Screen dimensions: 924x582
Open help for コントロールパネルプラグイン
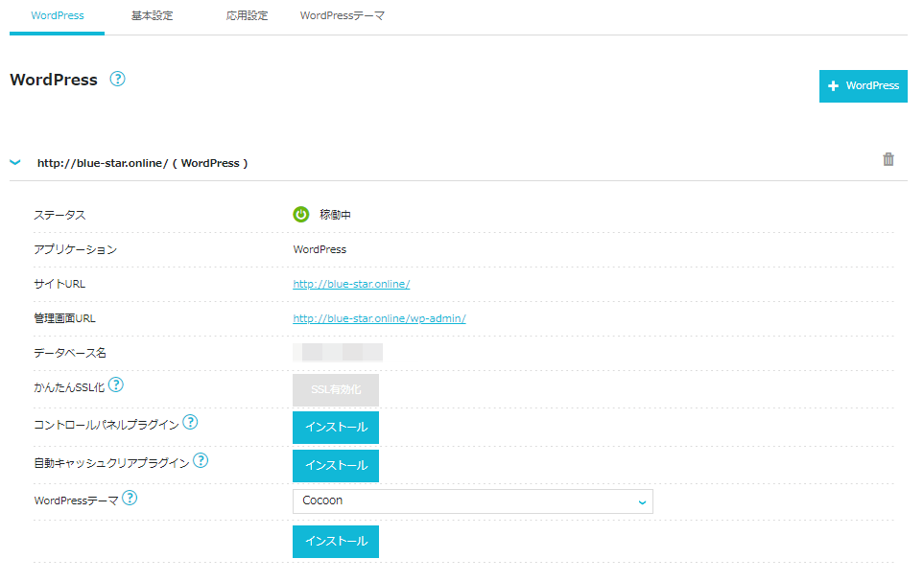tap(190, 422)
